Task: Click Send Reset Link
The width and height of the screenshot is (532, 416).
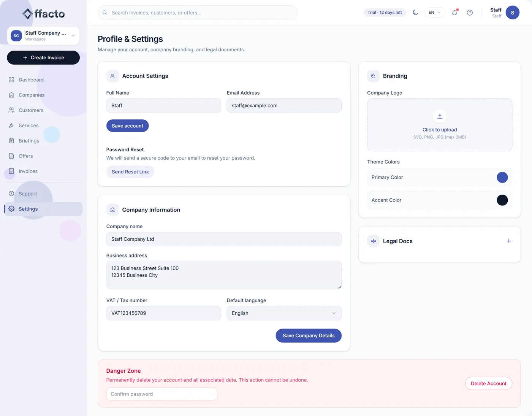Action: tap(130, 172)
